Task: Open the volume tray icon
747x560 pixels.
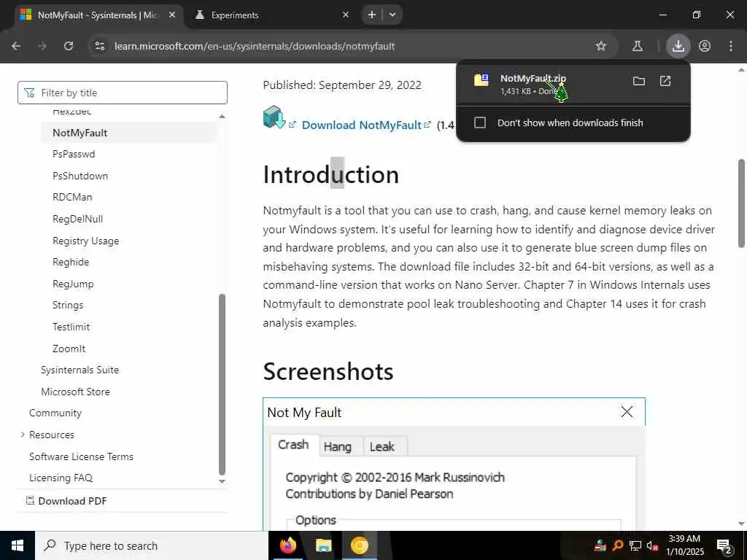Action: click(x=653, y=545)
